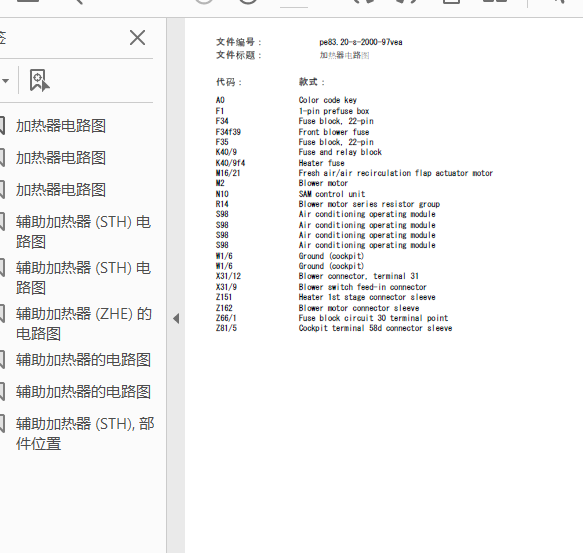The width and height of the screenshot is (583, 553).
Task: Click Blower motor connector sleeve
Action: tap(359, 308)
